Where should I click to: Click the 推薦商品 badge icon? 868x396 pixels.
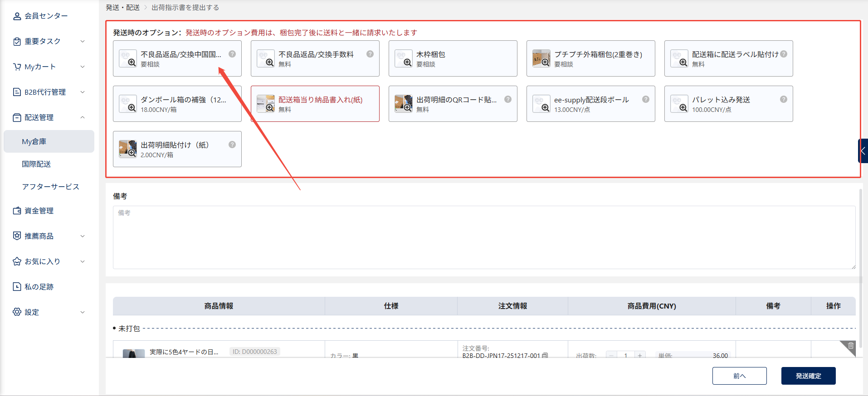coord(17,236)
